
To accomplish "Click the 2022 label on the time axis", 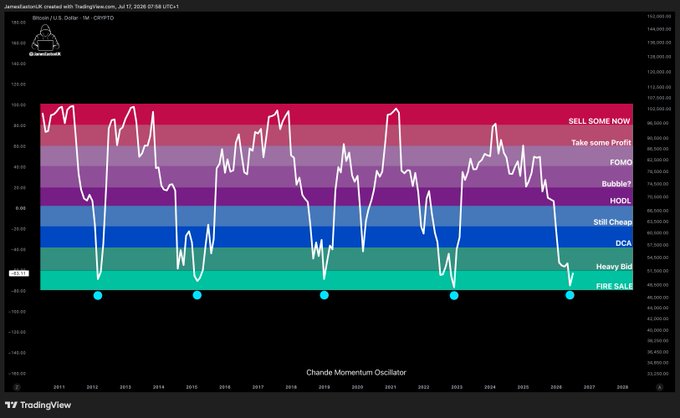I will 423,387.
